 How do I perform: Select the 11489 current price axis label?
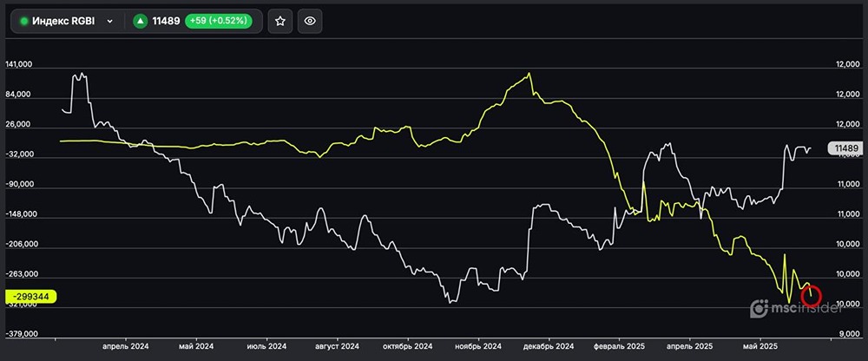846,149
